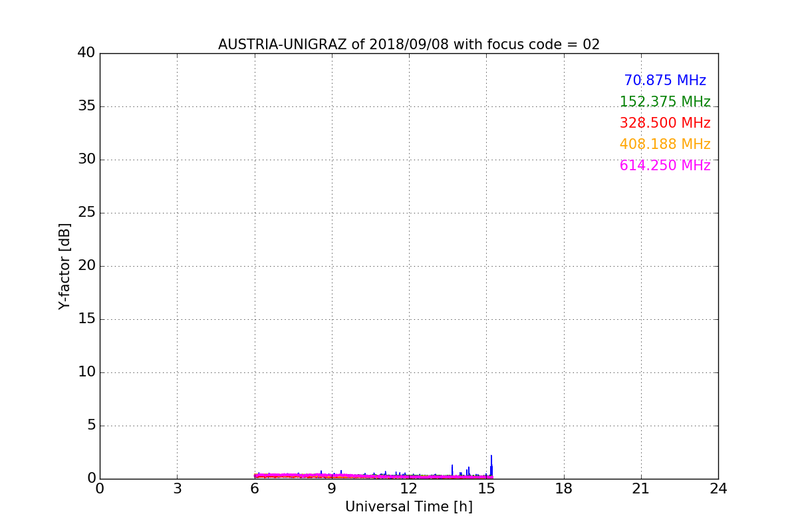Click the plot title AUSTRIA-UNIGRAZ of 2018/09/08
Image resolution: width=798 pixels, height=532 pixels.
click(409, 45)
